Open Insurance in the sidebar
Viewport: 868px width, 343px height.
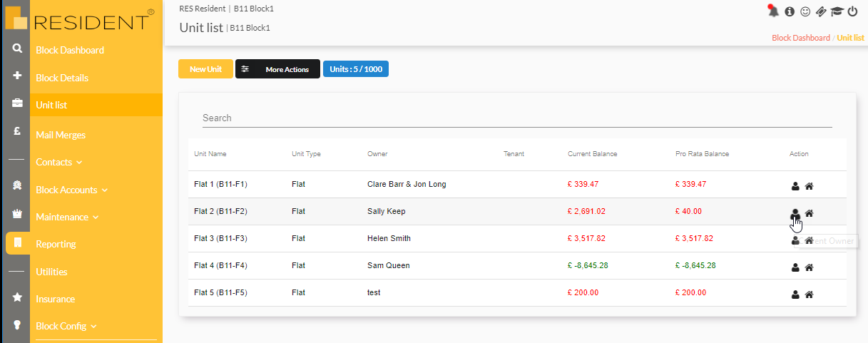point(55,299)
